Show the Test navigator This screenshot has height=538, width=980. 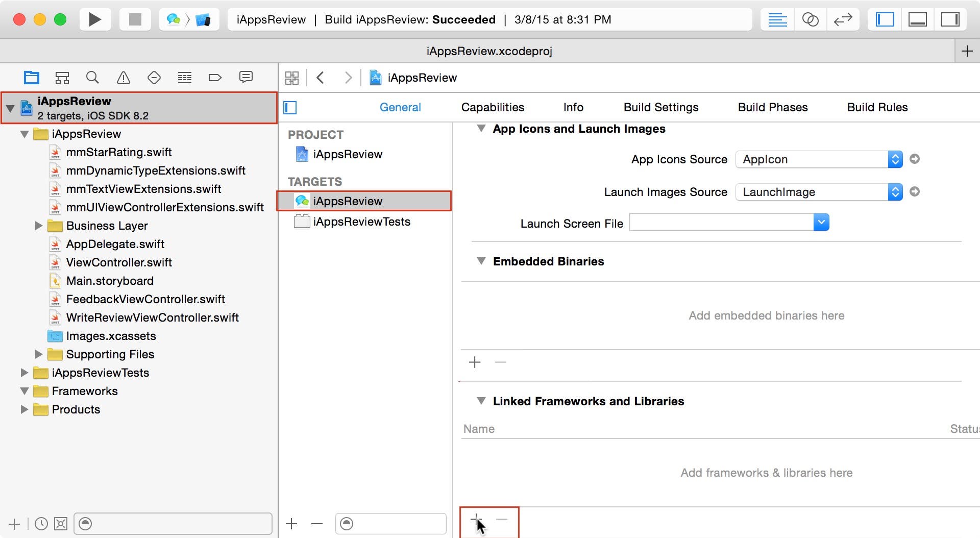[x=154, y=78]
